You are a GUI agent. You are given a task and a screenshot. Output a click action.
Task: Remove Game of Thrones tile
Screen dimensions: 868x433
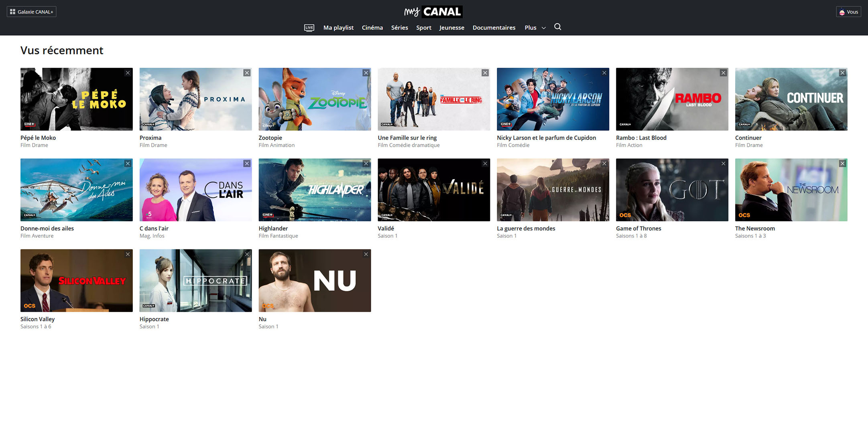[x=723, y=164]
